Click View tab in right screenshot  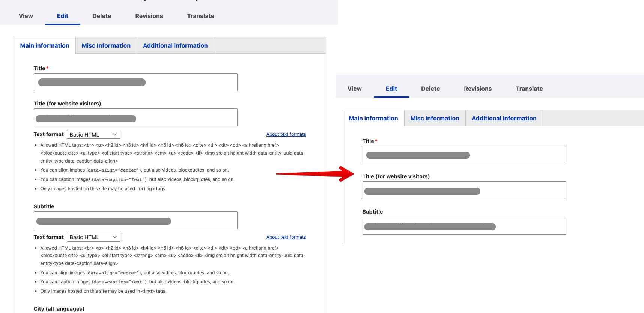pos(354,89)
